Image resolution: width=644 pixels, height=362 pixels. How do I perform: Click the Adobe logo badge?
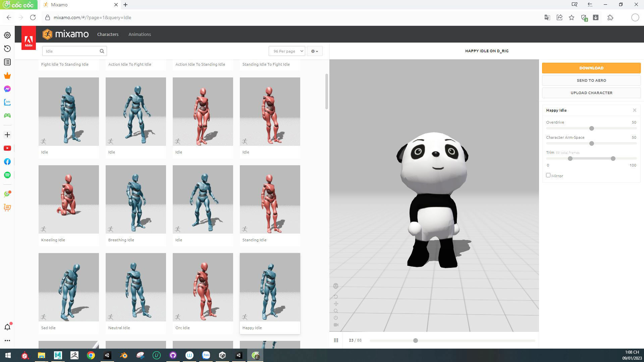click(x=29, y=38)
